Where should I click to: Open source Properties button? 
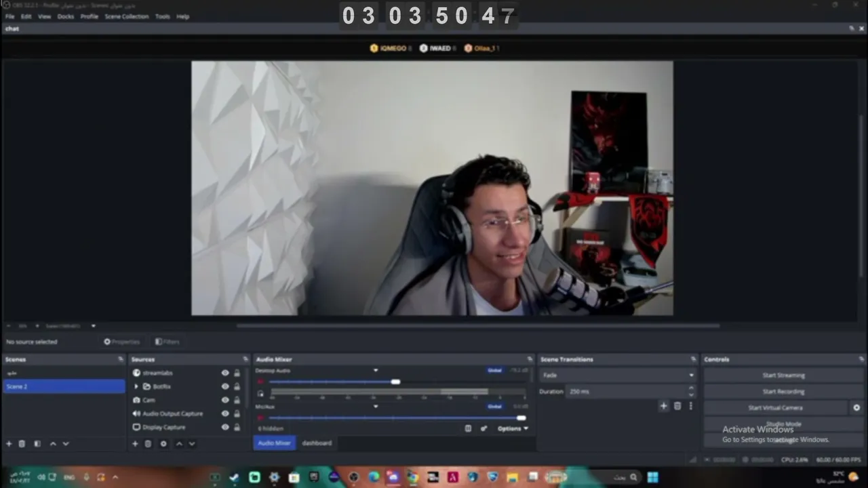[121, 342]
